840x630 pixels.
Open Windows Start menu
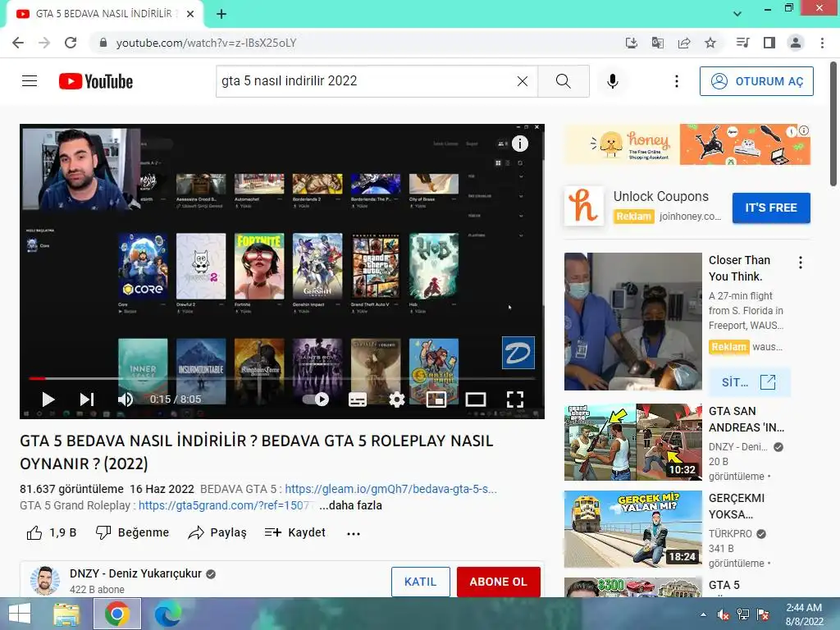point(20,614)
